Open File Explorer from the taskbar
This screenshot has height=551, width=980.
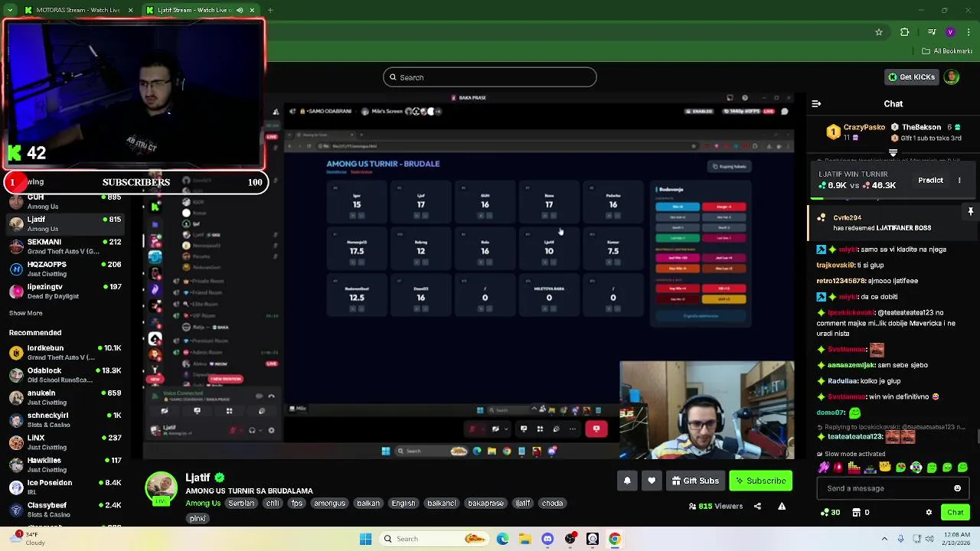(x=525, y=539)
